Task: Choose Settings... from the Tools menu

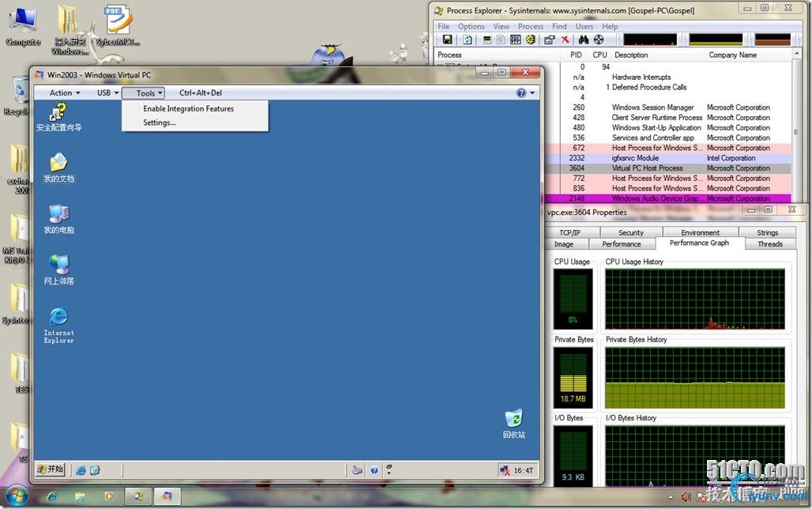Action: click(160, 123)
